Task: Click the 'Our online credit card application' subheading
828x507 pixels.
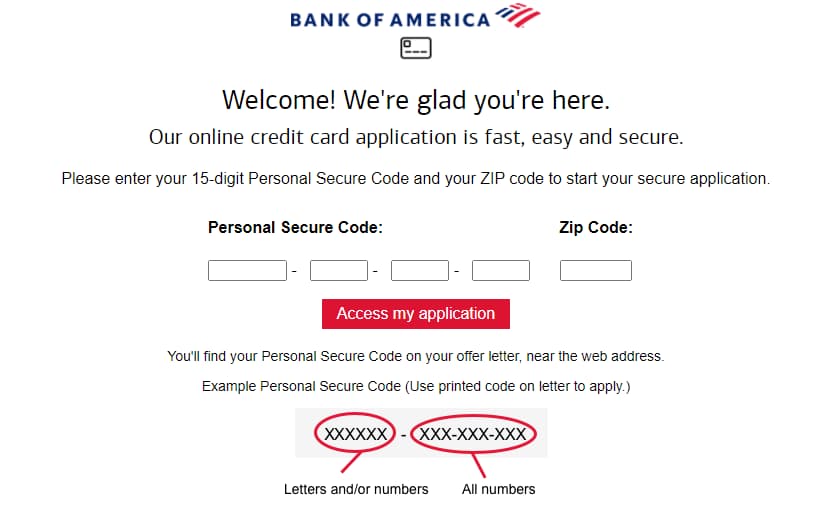Action: pyautogui.click(x=416, y=137)
